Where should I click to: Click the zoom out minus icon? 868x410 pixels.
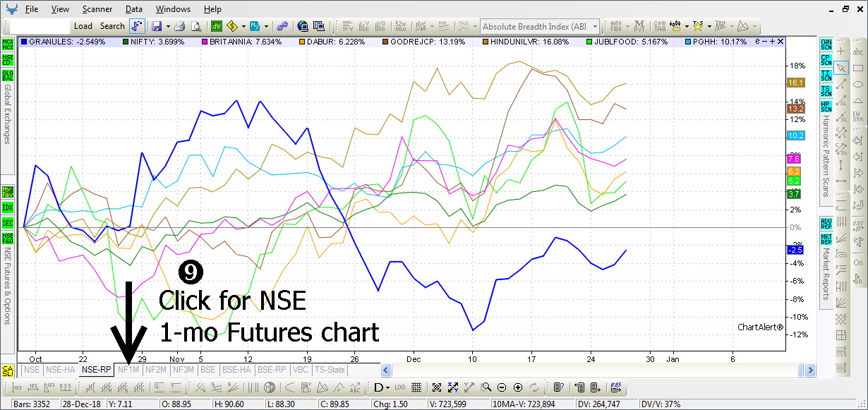[x=502, y=387]
